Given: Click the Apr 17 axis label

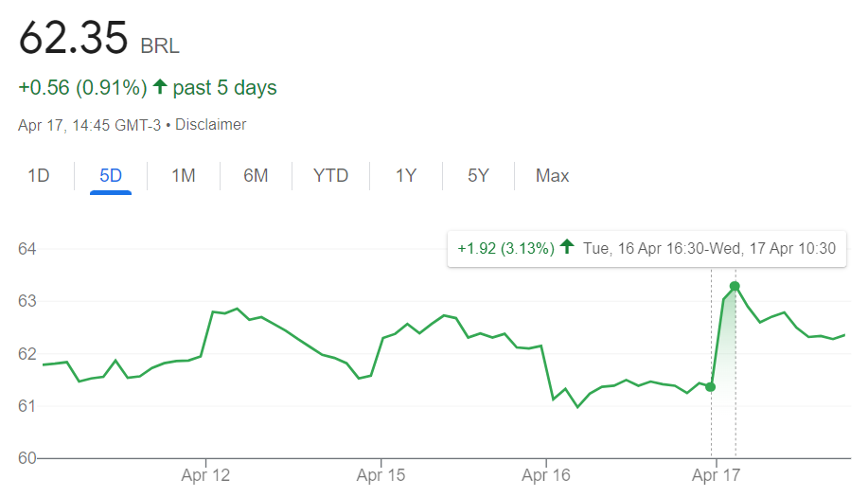Looking at the screenshot, I should [x=716, y=475].
